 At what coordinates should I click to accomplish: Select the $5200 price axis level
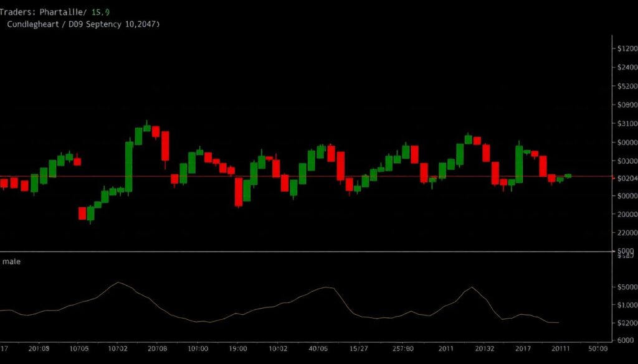click(x=626, y=86)
